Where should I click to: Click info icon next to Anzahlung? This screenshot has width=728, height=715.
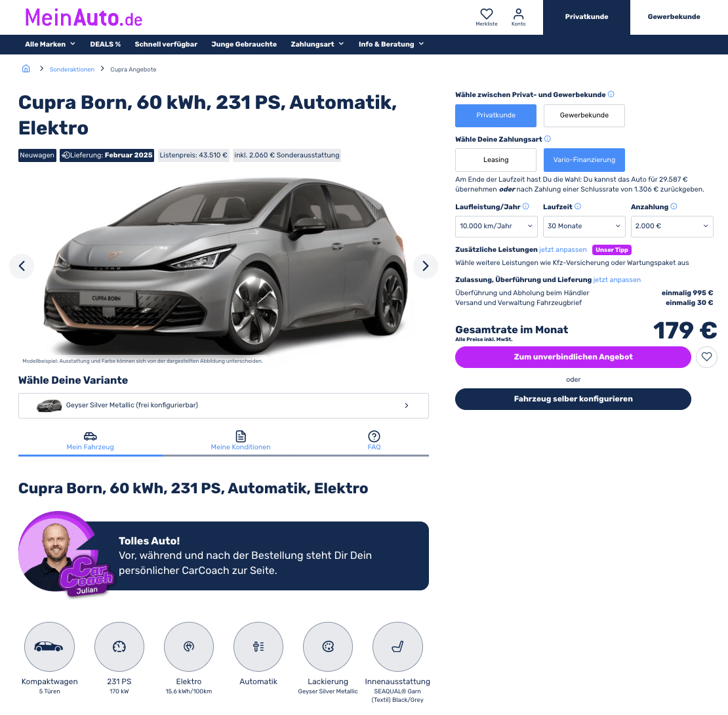674,207
